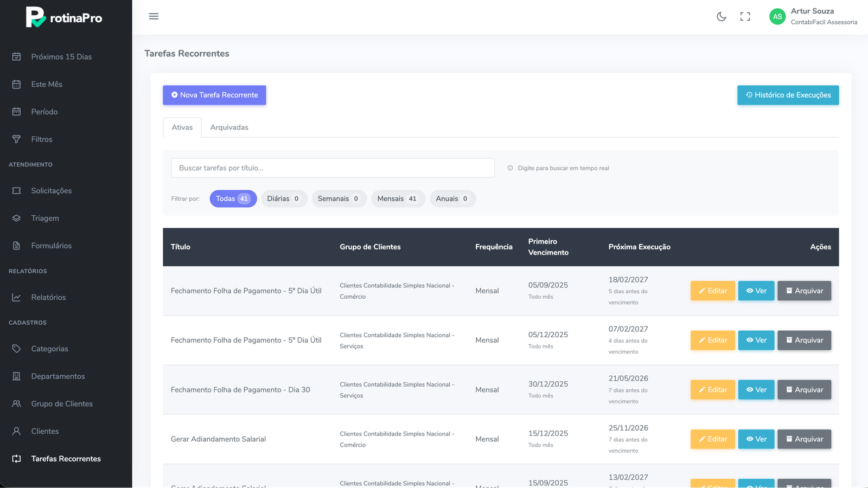Click the fullscreen icon
Image resolution: width=868 pixels, height=488 pixels.
[745, 17]
